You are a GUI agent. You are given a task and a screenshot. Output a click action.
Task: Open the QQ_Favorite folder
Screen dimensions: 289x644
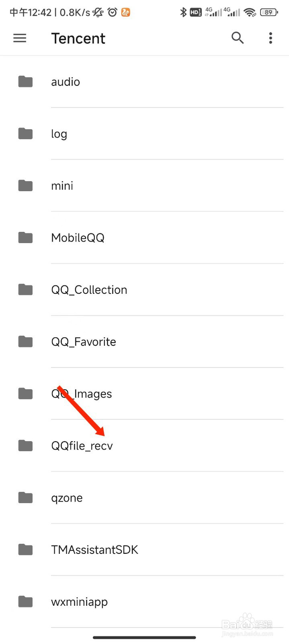point(144,342)
